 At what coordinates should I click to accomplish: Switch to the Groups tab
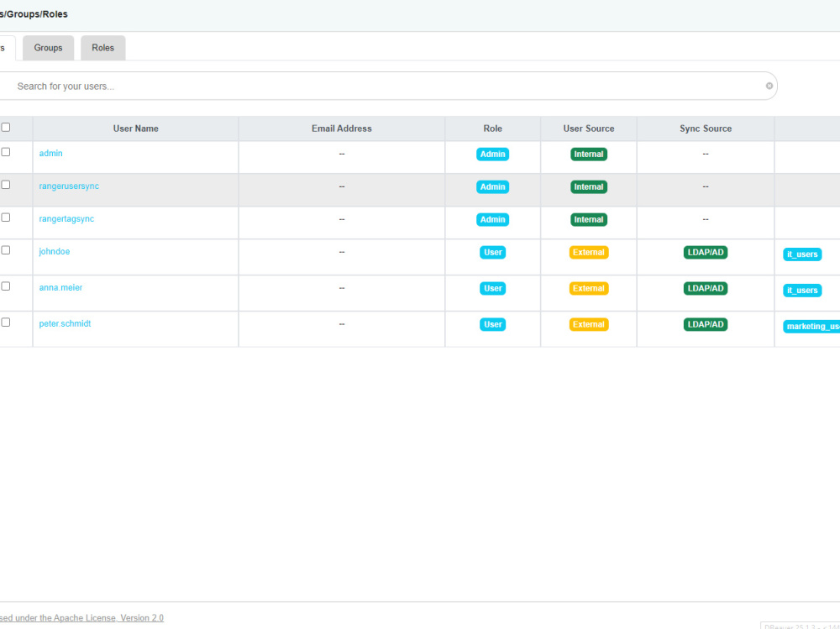tap(48, 48)
